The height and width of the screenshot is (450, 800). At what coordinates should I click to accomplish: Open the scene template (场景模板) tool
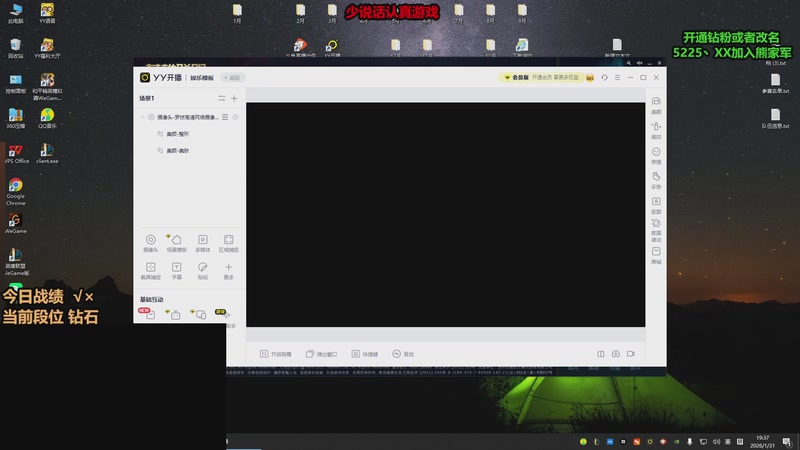coord(176,240)
